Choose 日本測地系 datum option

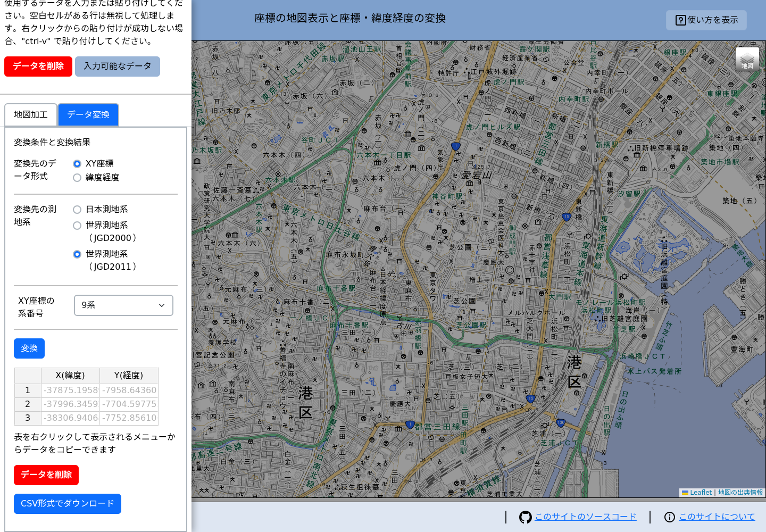pos(77,210)
